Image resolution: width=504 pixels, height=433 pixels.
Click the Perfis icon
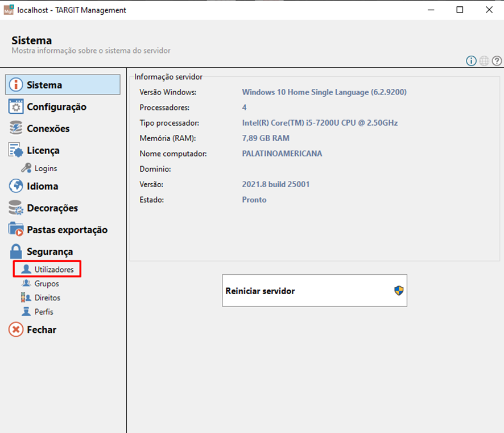26,311
